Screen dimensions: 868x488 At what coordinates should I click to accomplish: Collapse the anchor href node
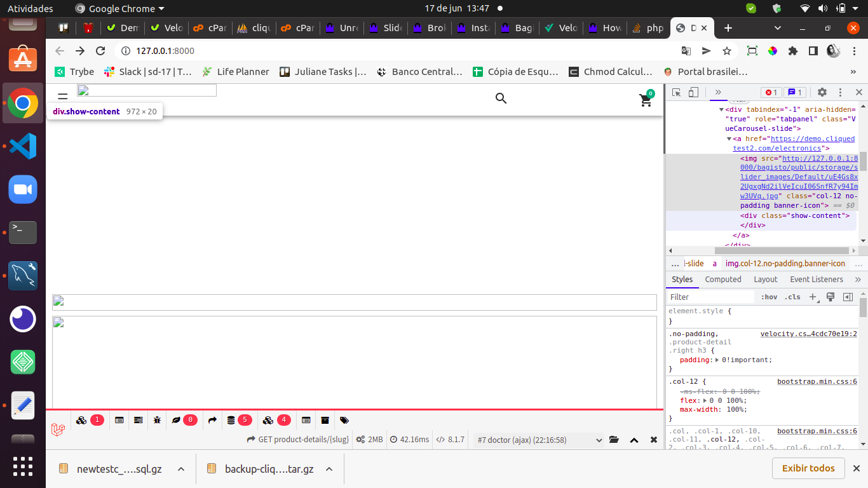pyautogui.click(x=729, y=139)
